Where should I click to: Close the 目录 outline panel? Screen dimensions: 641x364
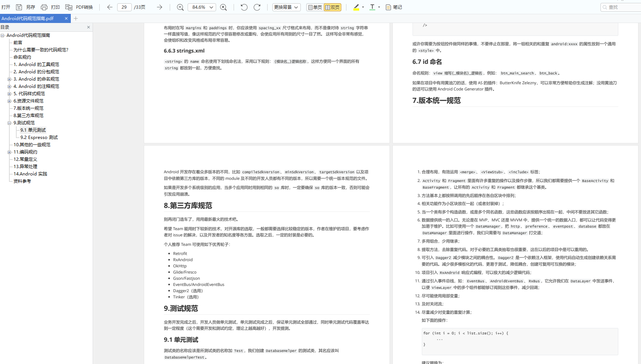click(88, 27)
